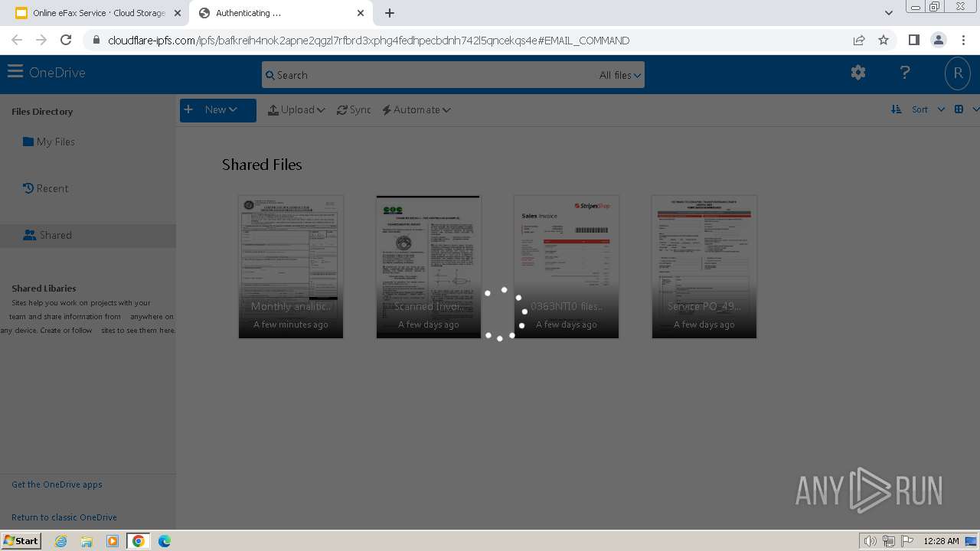Image resolution: width=980 pixels, height=551 pixels.
Task: Bookmark this page with star icon
Action: (884, 40)
